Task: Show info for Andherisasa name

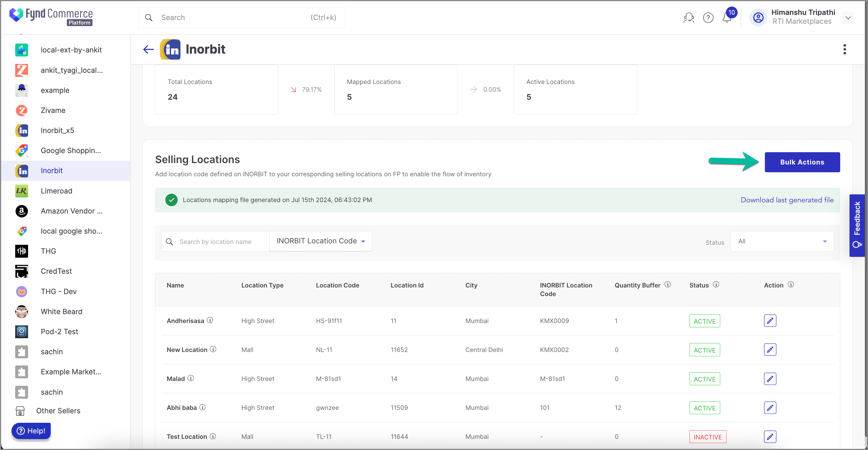Action: tap(210, 320)
